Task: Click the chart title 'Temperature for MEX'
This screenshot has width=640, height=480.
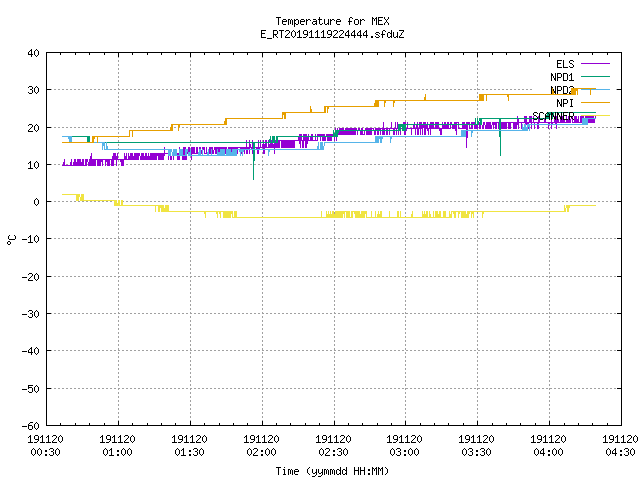Action: (x=332, y=21)
